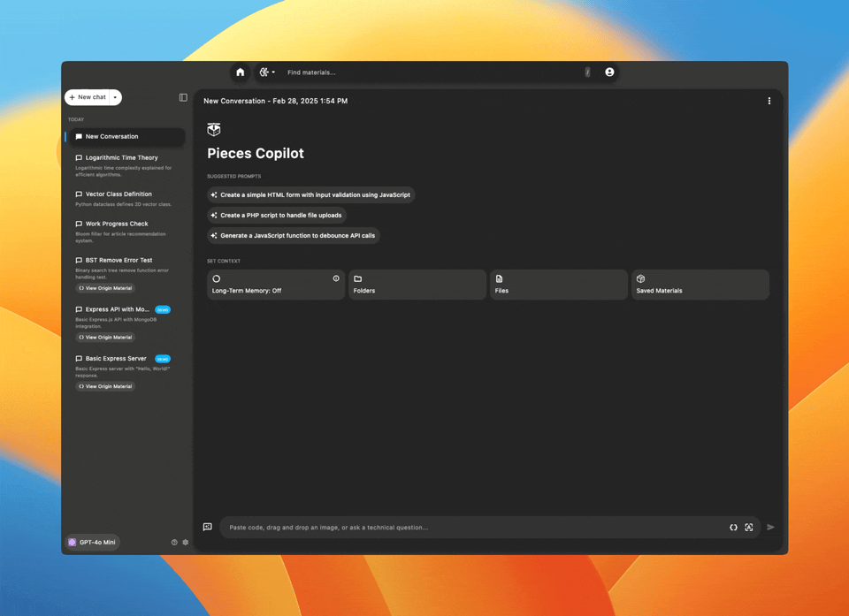
Task: Start a New chat
Action: (88, 97)
